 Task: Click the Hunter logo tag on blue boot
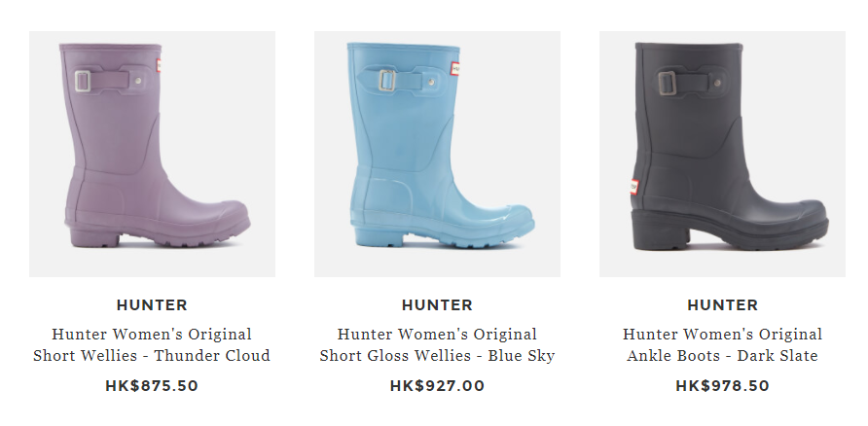pyautogui.click(x=455, y=69)
